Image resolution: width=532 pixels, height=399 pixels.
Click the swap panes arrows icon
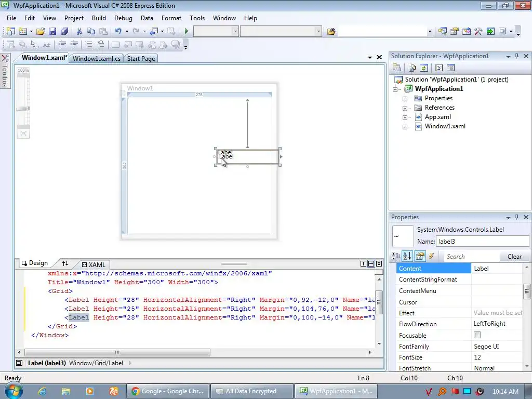[65, 263]
